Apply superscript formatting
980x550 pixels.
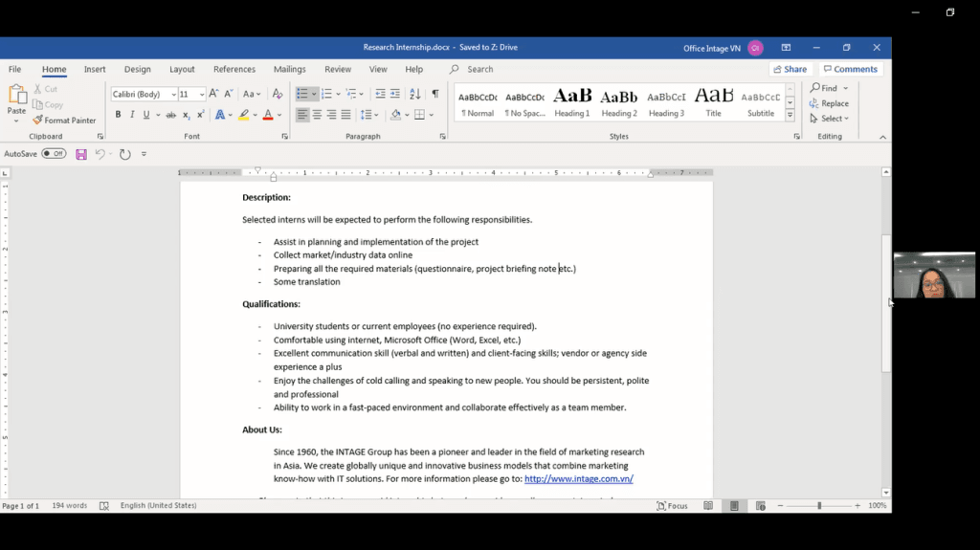tap(201, 115)
